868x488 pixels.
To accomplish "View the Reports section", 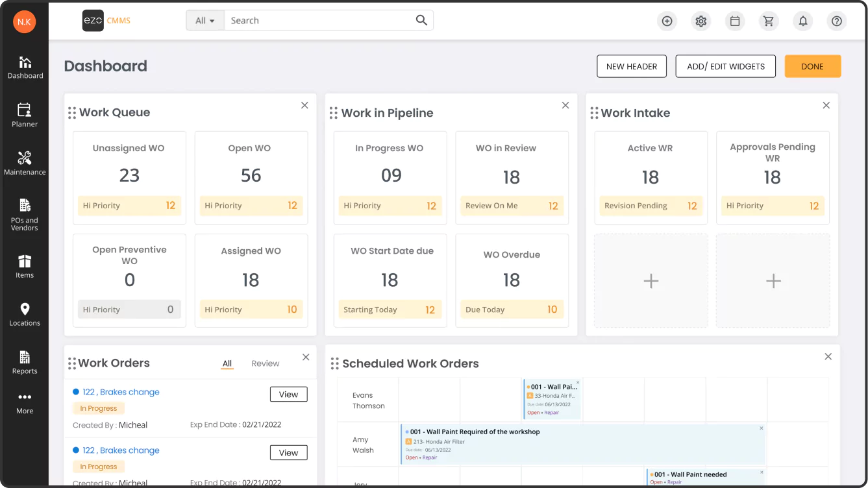I will click(25, 361).
